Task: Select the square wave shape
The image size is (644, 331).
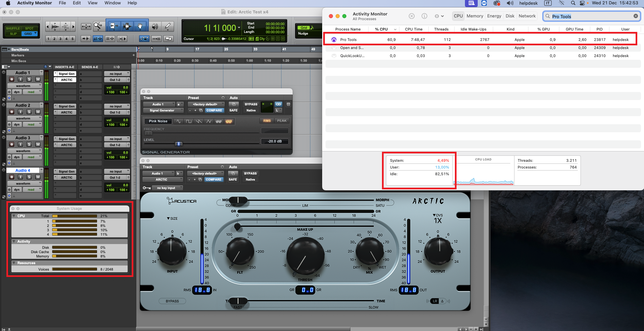Action: click(x=189, y=121)
